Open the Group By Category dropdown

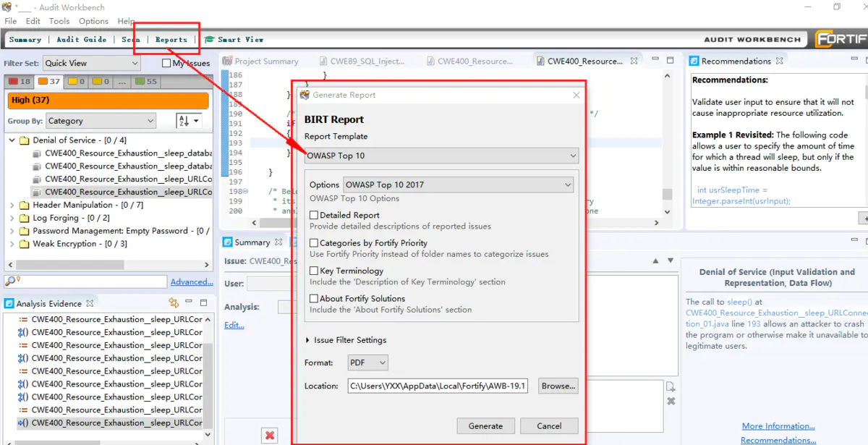tap(101, 121)
